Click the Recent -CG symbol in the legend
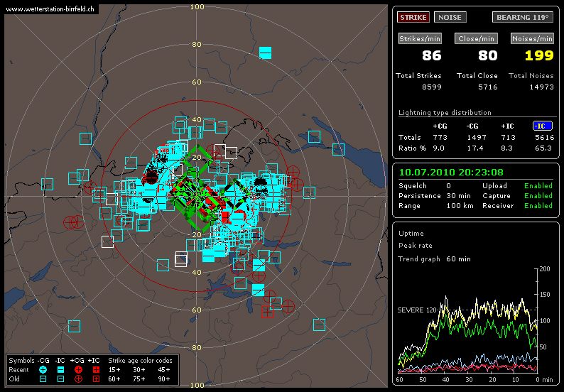564x392 pixels. coord(43,370)
